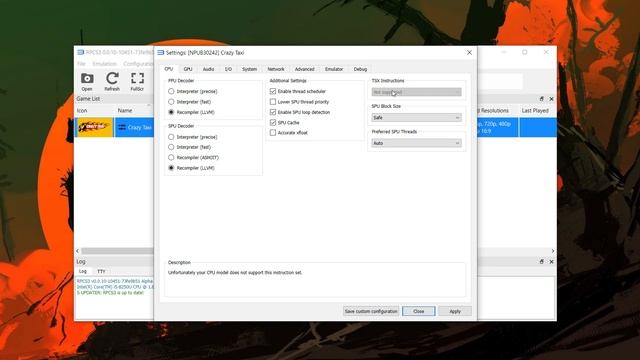Click the Last Played column header
640x360 pixels.
point(535,111)
